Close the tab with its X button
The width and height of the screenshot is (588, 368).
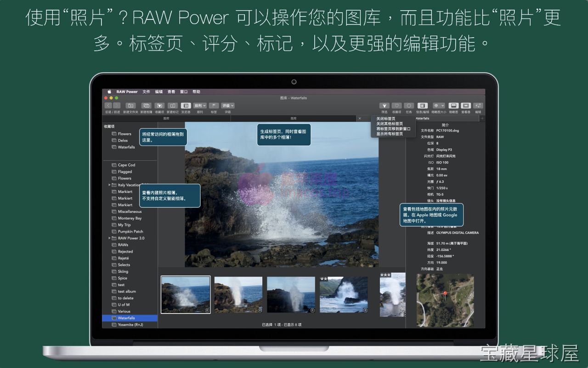pos(360,119)
